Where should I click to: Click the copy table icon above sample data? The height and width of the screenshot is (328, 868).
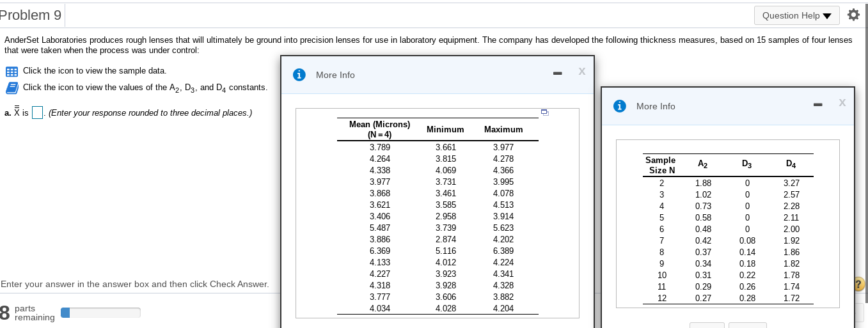tap(544, 113)
